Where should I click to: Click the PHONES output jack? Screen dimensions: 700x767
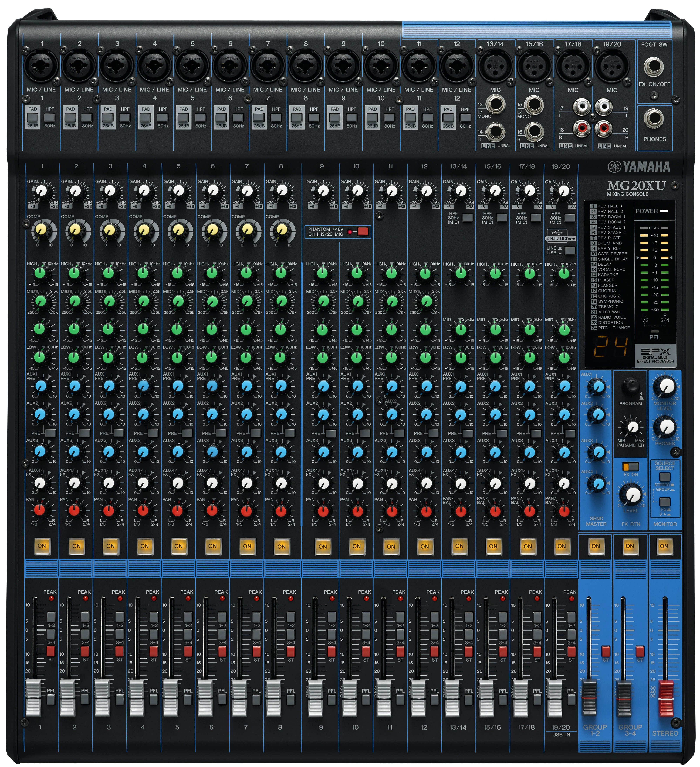654,119
